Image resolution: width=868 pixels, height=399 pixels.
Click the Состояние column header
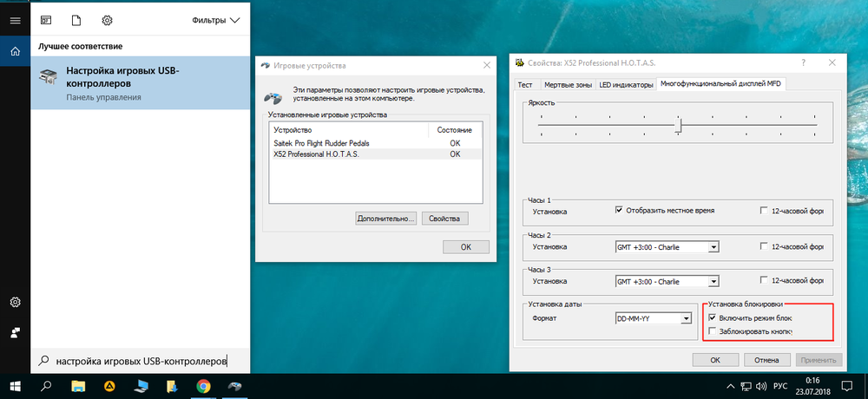(x=455, y=130)
